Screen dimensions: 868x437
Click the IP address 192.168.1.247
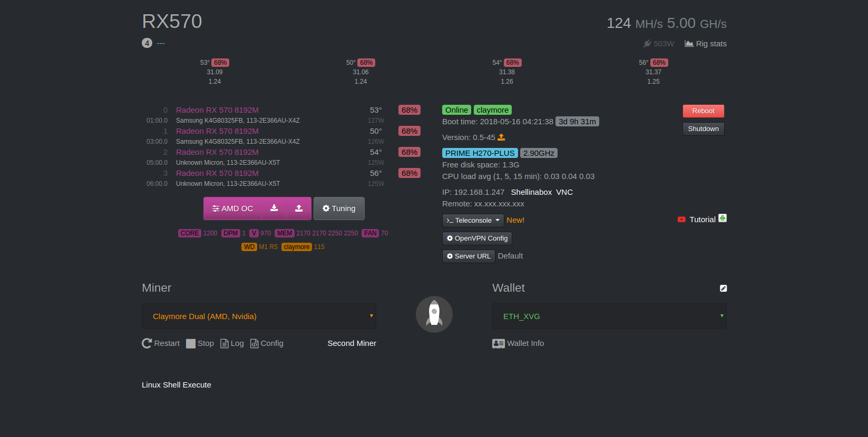coord(479,192)
